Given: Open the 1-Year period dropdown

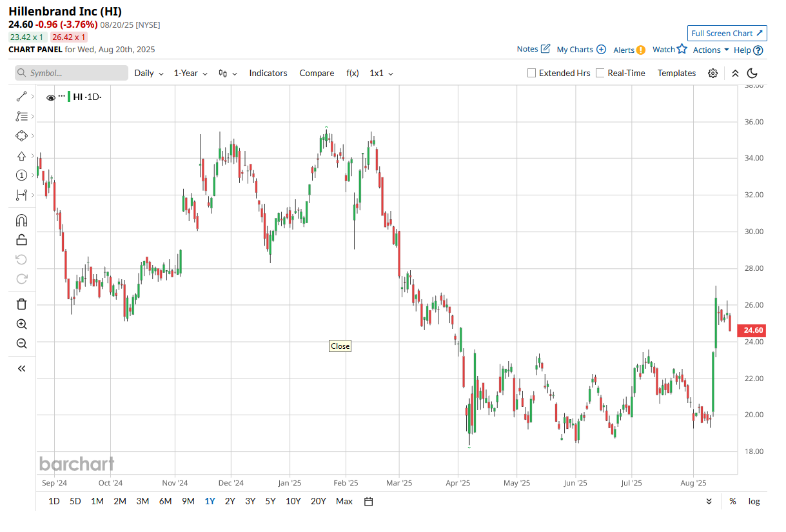Looking at the screenshot, I should [x=190, y=74].
